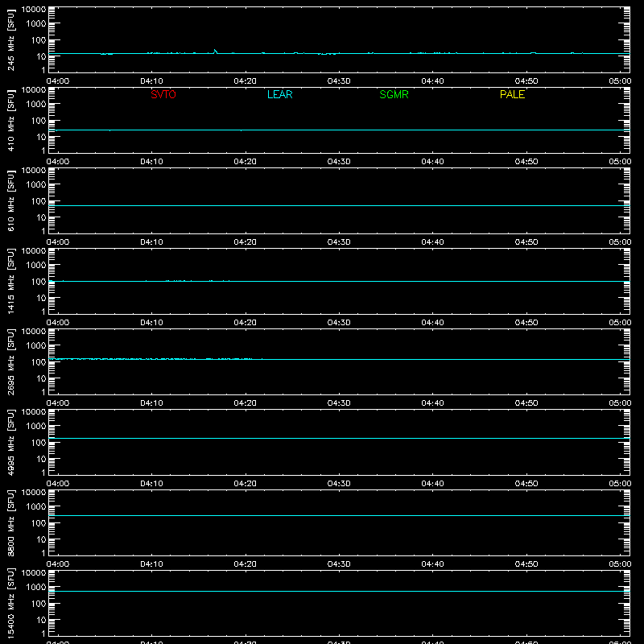Click 100 y-axis label of 2695 MHz plot
Image resolution: width=644 pixels, height=644 pixels.
pyautogui.click(x=38, y=362)
